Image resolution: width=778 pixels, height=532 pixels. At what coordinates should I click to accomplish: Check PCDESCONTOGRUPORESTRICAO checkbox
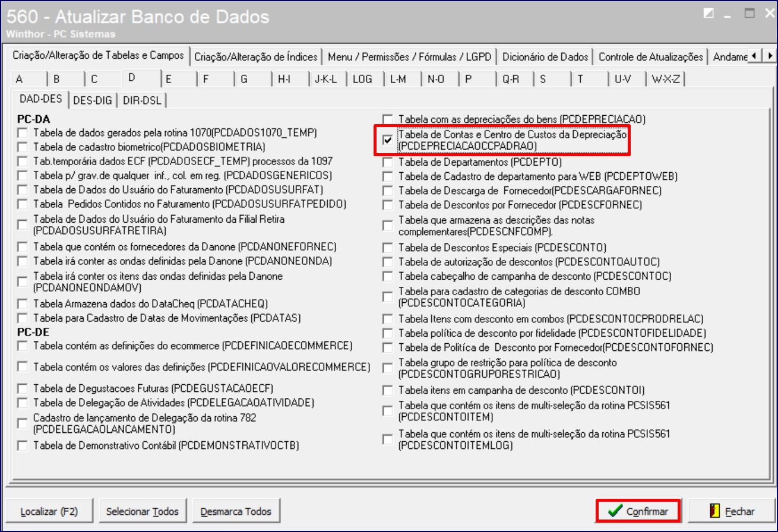tap(387, 369)
